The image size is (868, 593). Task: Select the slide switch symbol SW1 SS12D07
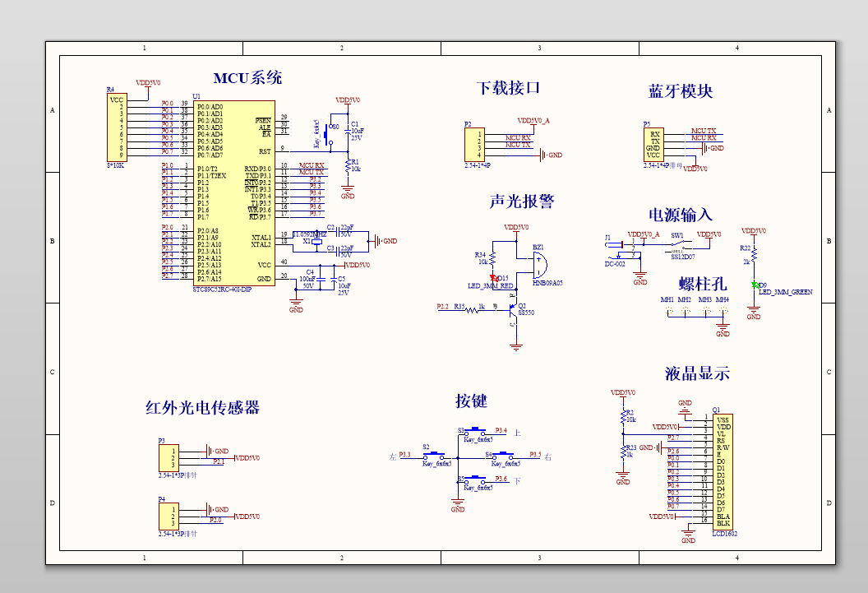[x=679, y=244]
